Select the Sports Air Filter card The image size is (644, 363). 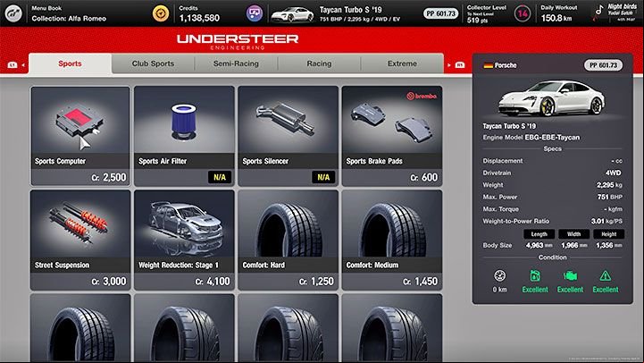tap(184, 136)
